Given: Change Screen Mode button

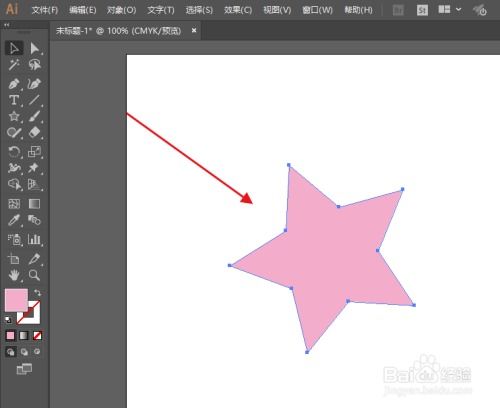Looking at the screenshot, I should click(x=24, y=369).
